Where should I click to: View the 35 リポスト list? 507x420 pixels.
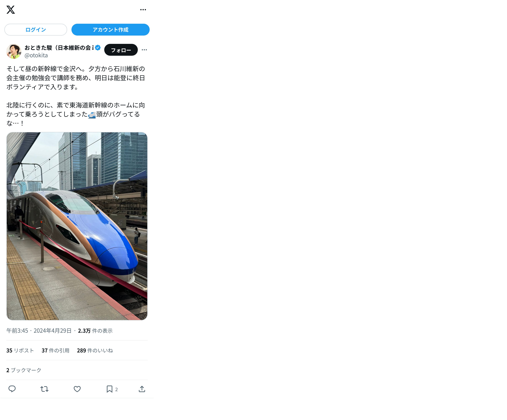pyautogui.click(x=20, y=350)
